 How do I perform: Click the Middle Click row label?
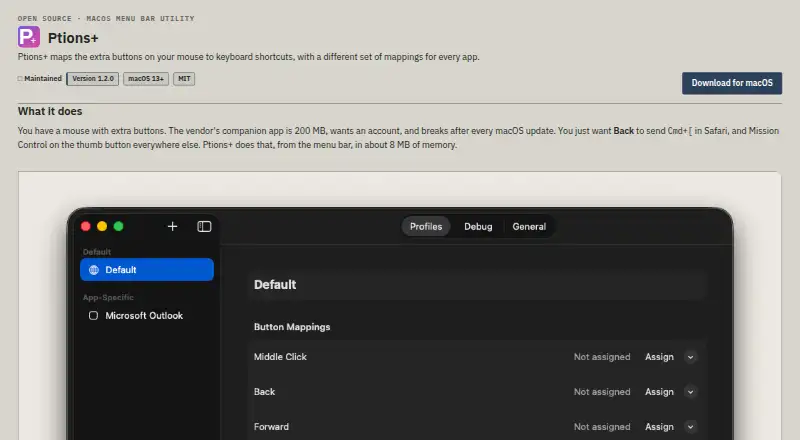pyautogui.click(x=280, y=357)
